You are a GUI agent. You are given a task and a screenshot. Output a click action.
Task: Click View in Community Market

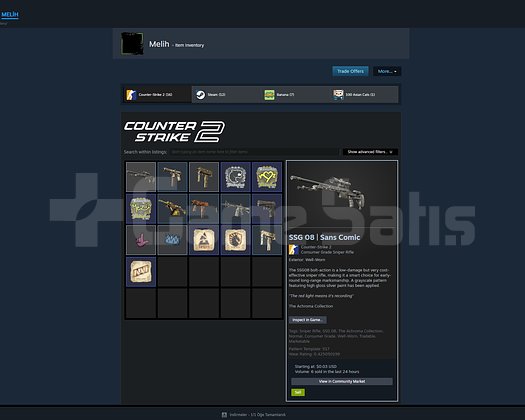(x=342, y=381)
